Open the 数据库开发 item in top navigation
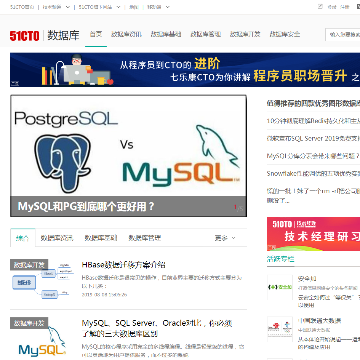This screenshot has height=360, width=360. 245,34
